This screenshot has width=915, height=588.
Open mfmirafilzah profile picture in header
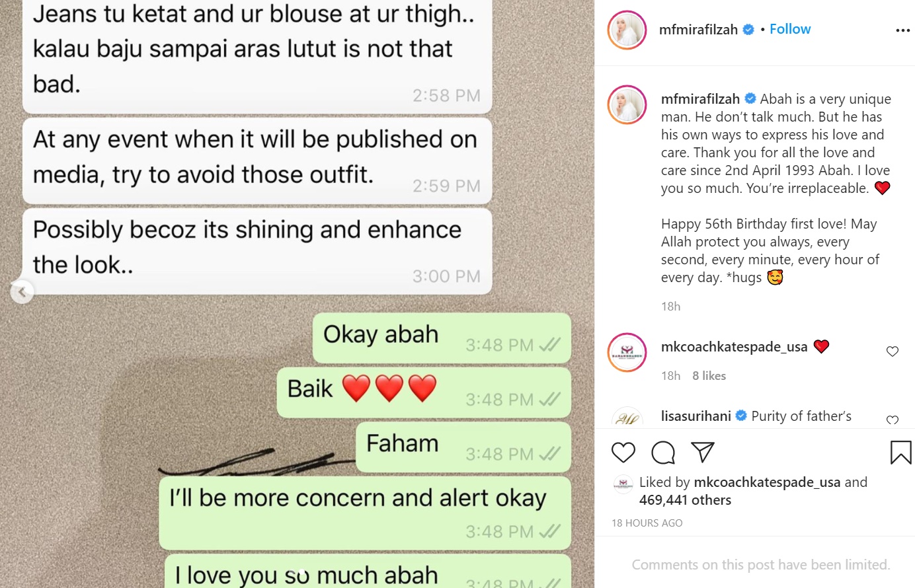(627, 30)
